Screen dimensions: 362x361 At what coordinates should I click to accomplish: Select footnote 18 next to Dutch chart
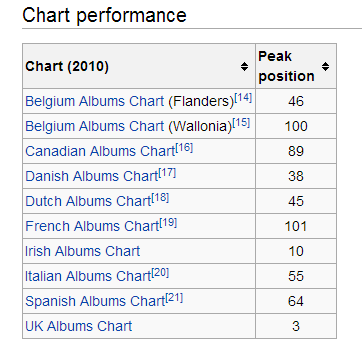coord(160,198)
